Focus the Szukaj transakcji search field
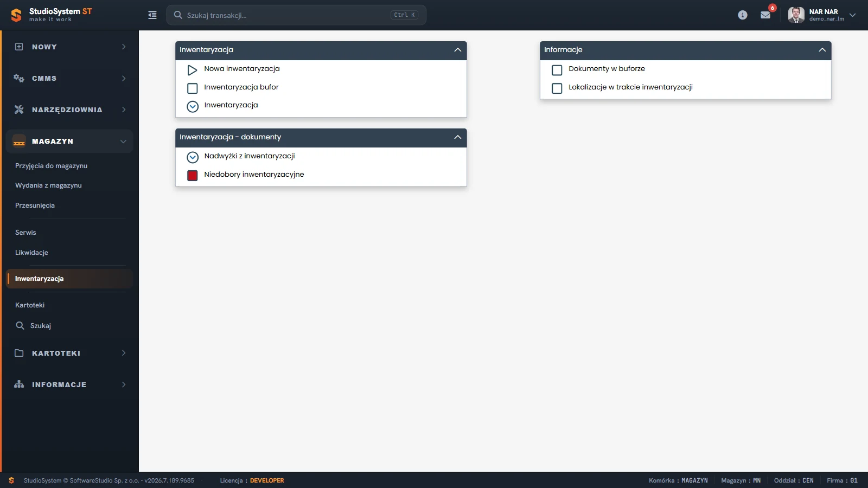Screen dimensions: 868x488 [296, 15]
